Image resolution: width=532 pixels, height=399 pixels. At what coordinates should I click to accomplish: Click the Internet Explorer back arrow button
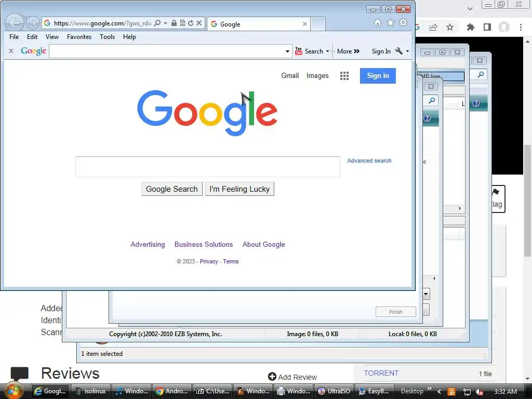15,23
